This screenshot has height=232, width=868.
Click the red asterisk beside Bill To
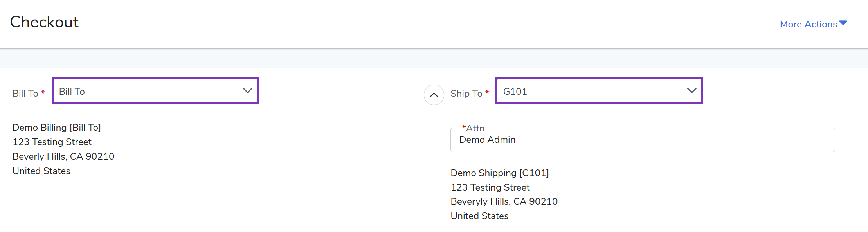(x=43, y=93)
